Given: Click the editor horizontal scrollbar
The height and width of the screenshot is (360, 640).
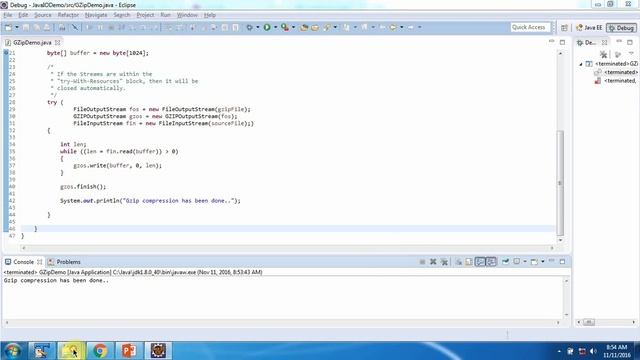Looking at the screenshot, I should coord(288,248).
